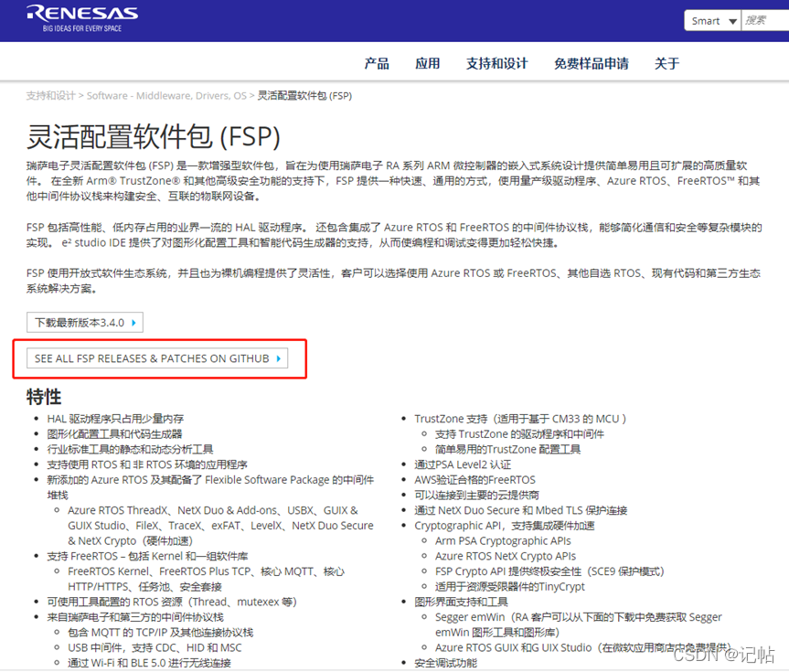Click arrow icon on GitHub releases button
This screenshot has height=672, width=789.
[x=279, y=358]
